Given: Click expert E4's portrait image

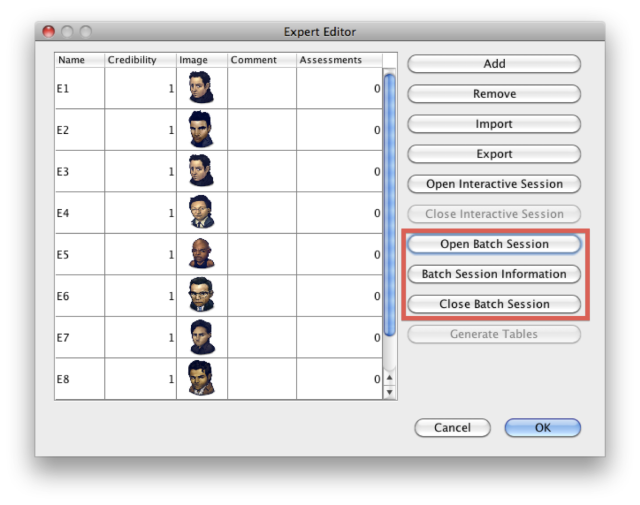Looking at the screenshot, I should click(201, 212).
